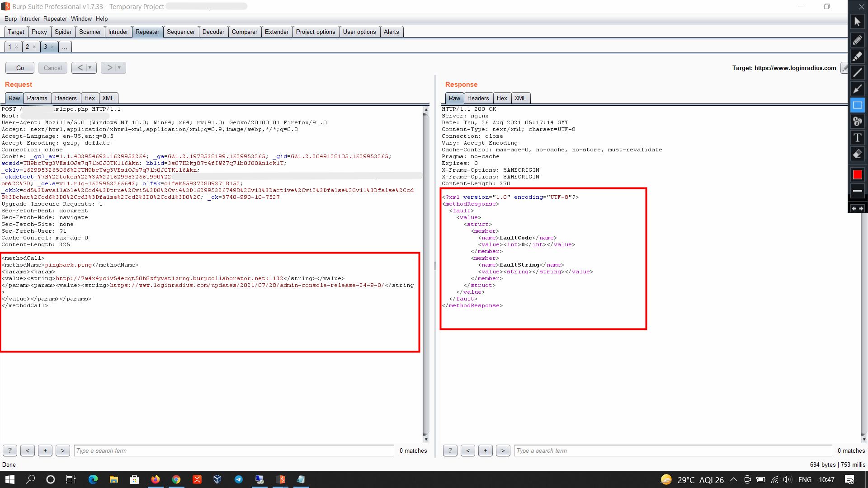Screen dimensions: 868x488
Task: Open Telegram from the taskbar
Action: click(x=238, y=479)
